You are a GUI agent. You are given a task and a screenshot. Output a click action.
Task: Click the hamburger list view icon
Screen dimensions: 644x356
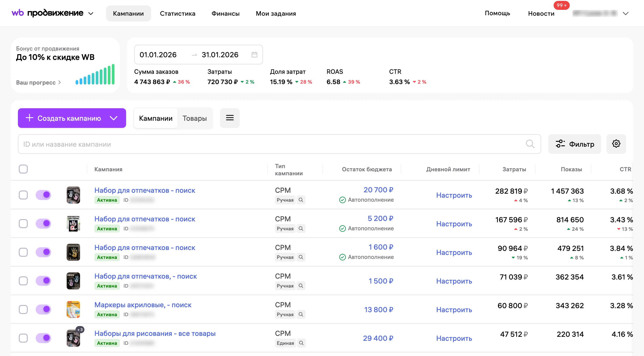tap(230, 118)
